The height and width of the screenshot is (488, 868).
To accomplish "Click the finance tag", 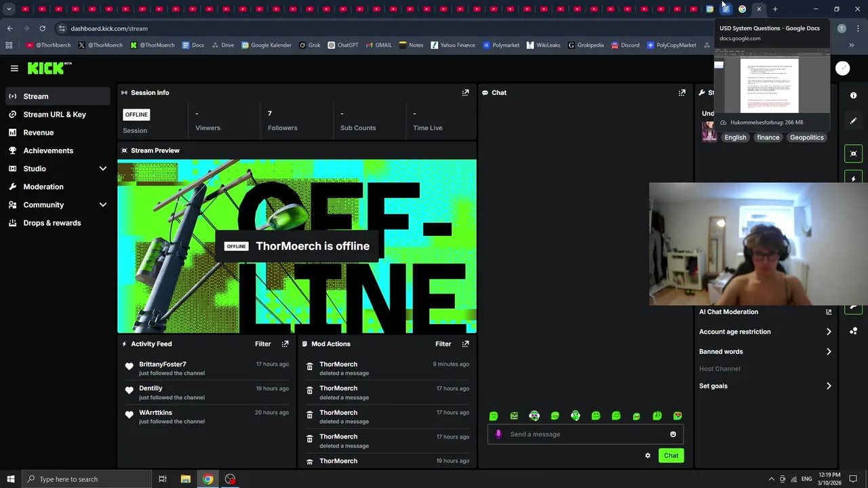I will tap(768, 138).
